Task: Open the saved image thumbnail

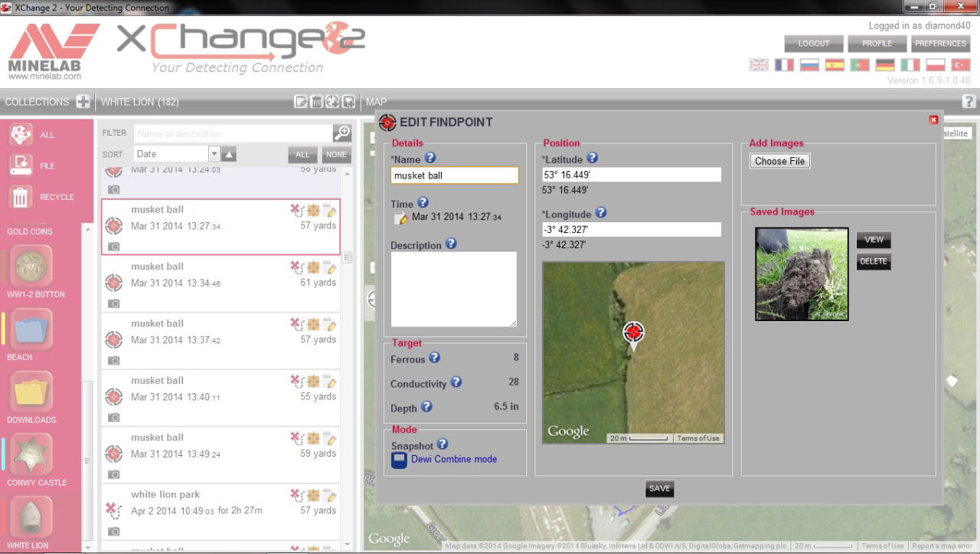Action: pos(802,274)
